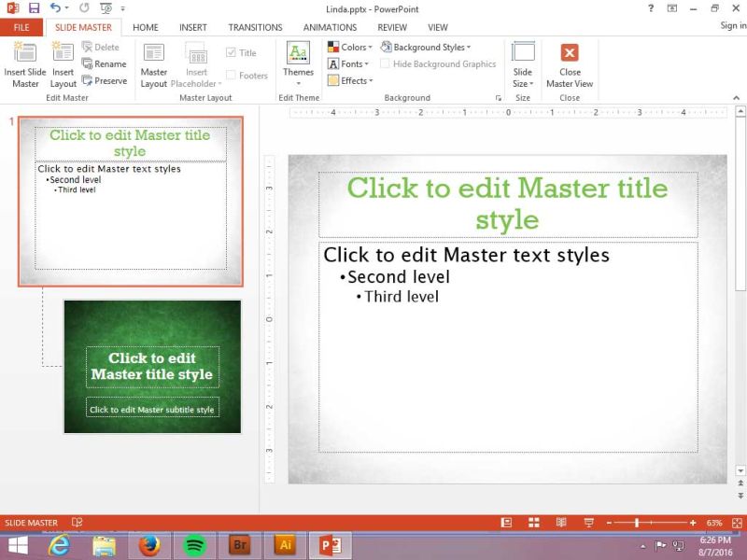Open the Fonts dropdown
The image size is (747, 560).
(x=350, y=64)
